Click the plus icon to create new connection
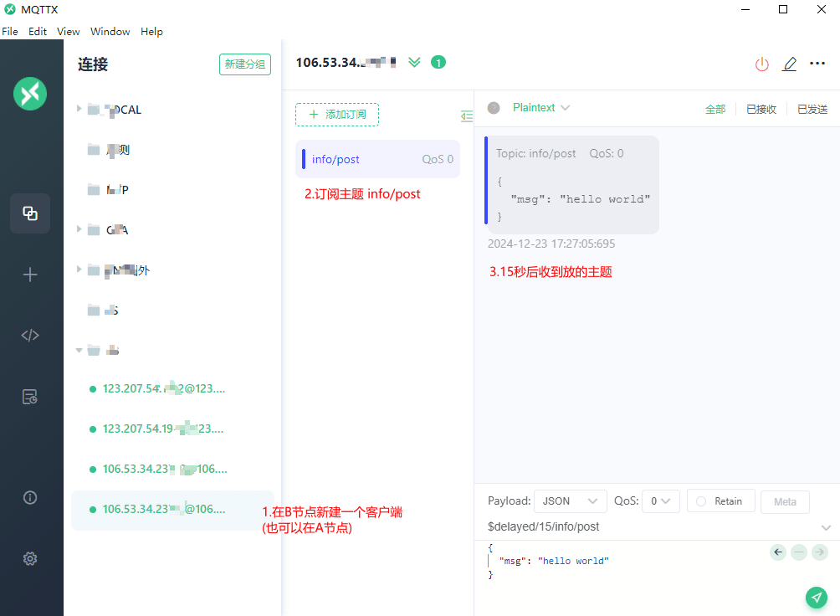The height and width of the screenshot is (616, 840). (30, 275)
